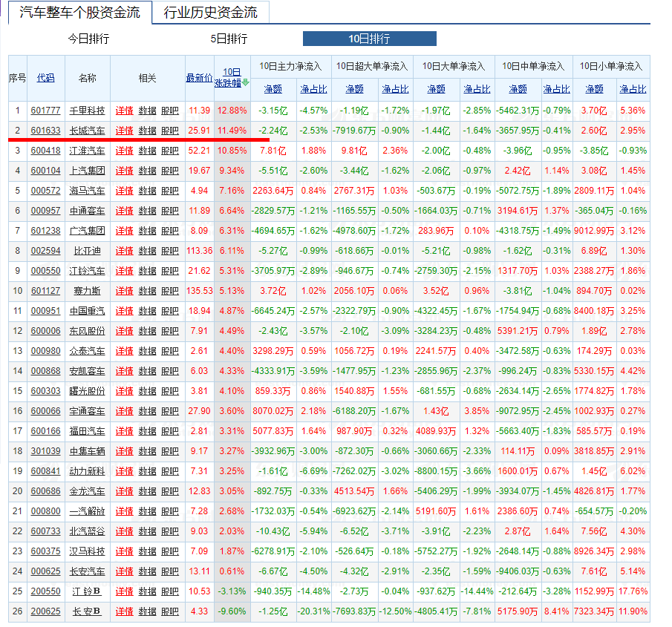Sort by 净占比 under 10日超大单净流入
The width and height of the screenshot is (672, 627).
click(395, 89)
